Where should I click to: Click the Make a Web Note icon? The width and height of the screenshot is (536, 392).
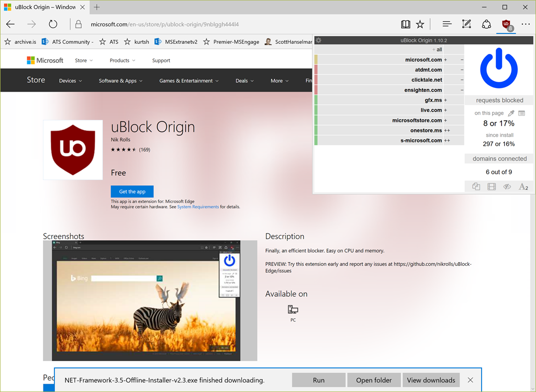tap(466, 25)
